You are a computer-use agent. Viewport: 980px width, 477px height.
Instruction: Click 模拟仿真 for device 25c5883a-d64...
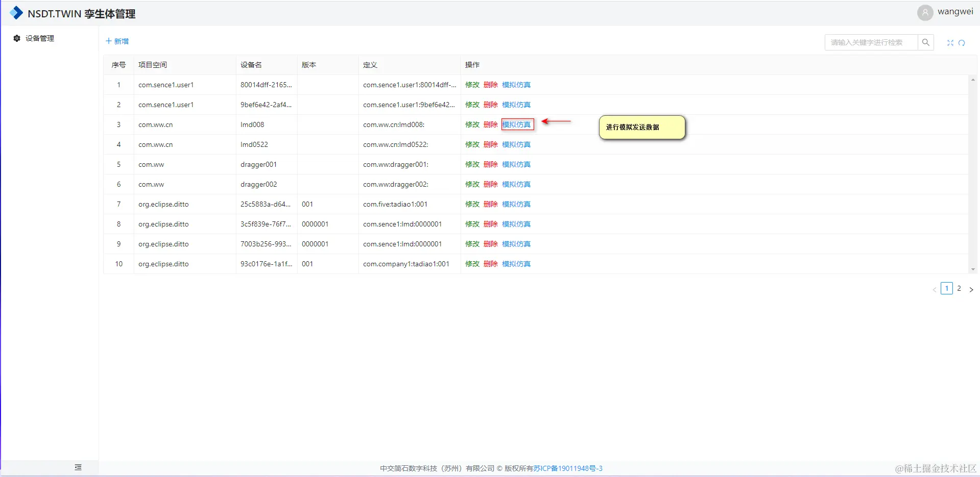tap(516, 204)
